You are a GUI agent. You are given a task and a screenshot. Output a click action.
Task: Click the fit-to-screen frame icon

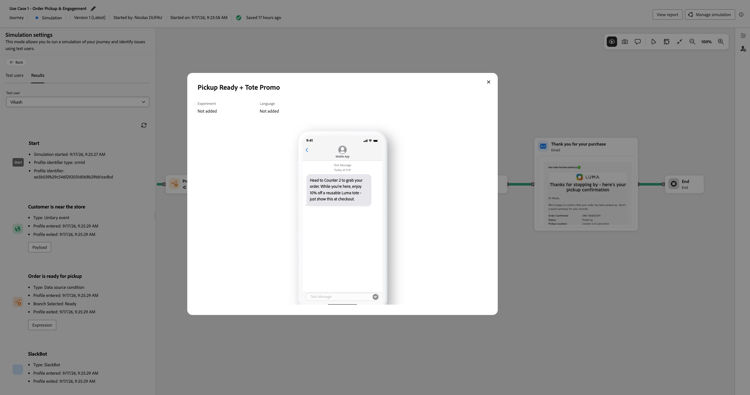point(666,42)
